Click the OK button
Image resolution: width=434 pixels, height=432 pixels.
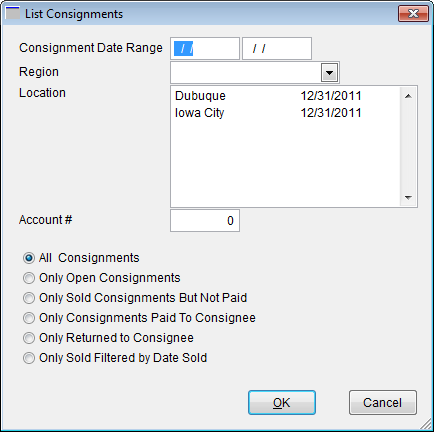coord(282,403)
